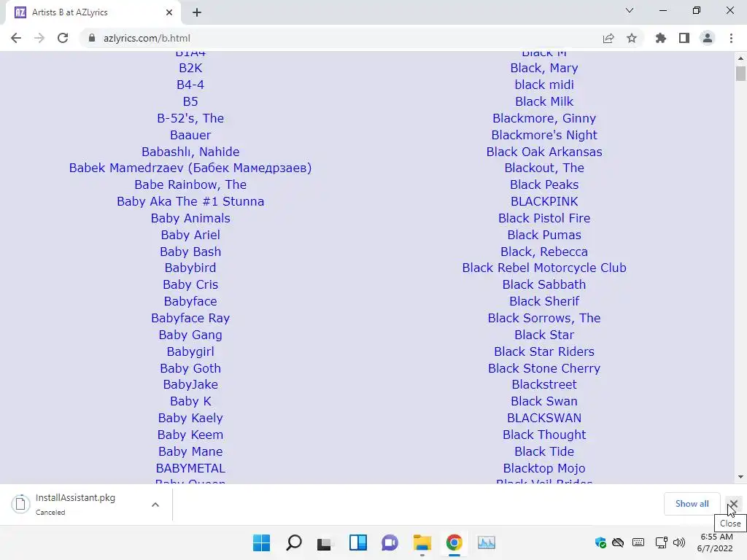The height and width of the screenshot is (560, 747).
Task: Open BABYMETAL artist link
Action: tap(190, 469)
